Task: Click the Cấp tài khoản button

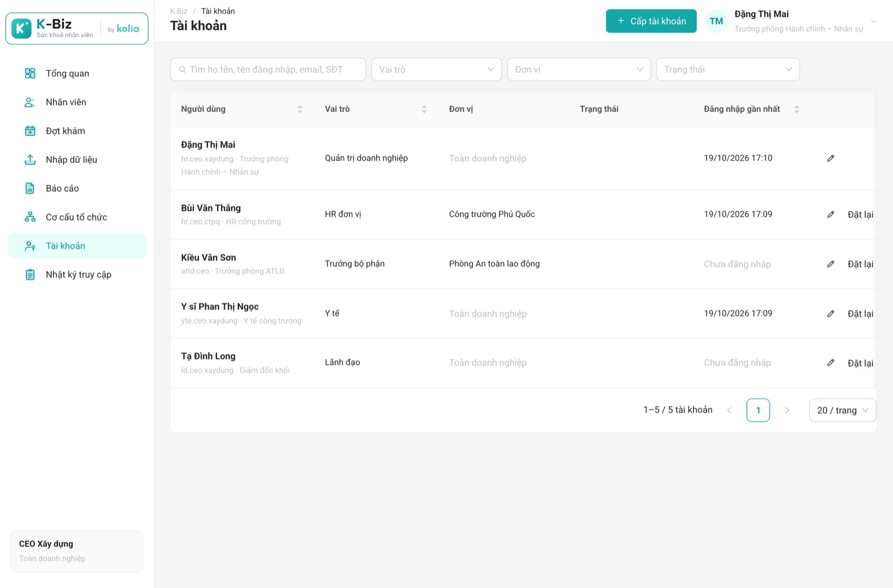Action: (651, 21)
